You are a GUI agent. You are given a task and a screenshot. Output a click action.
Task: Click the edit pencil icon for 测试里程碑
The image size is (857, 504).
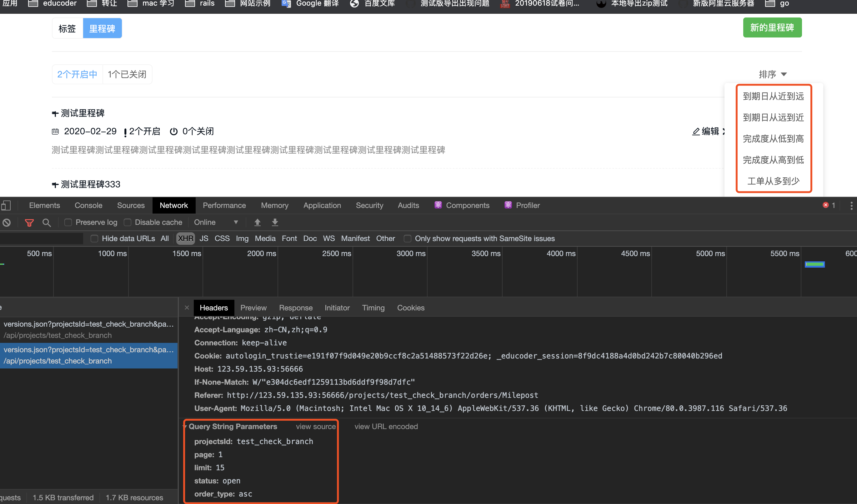[696, 131]
